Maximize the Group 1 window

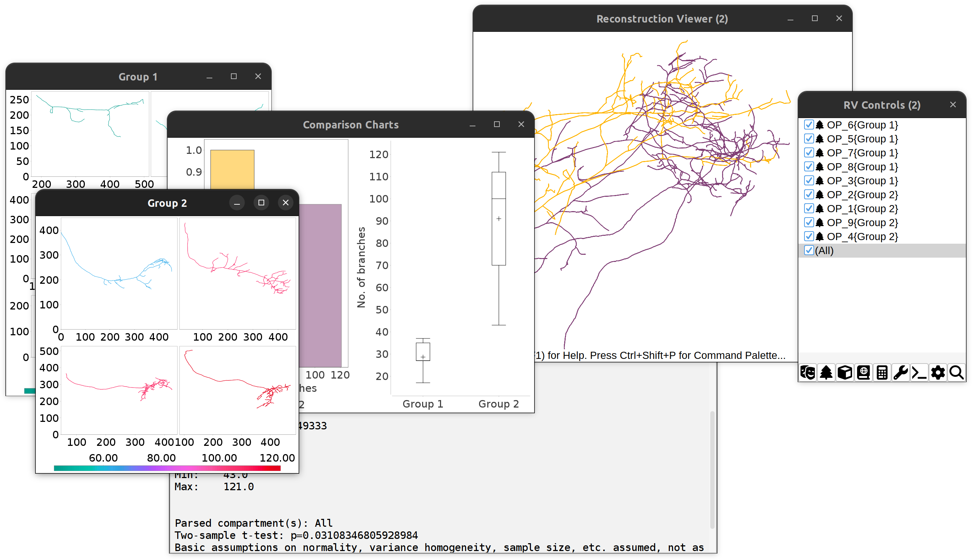(x=233, y=77)
